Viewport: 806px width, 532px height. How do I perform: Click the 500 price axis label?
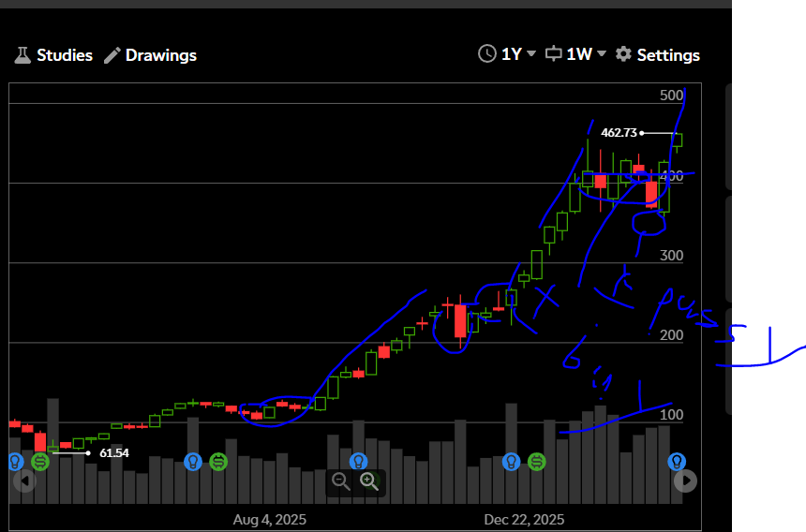(x=671, y=96)
